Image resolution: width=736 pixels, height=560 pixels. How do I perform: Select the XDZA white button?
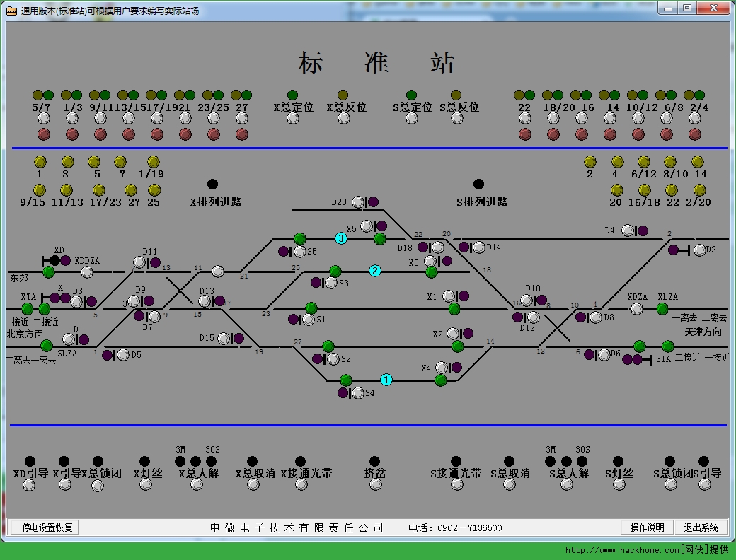tap(637, 308)
